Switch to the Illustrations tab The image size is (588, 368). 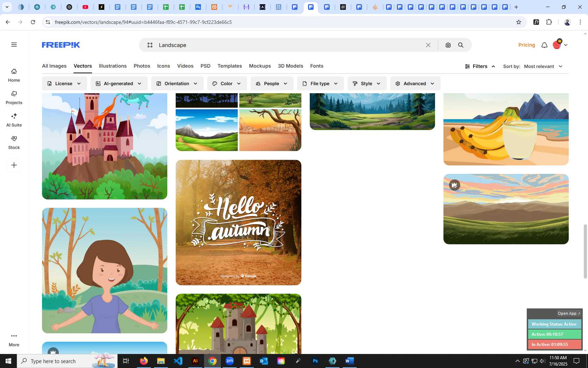[113, 66]
